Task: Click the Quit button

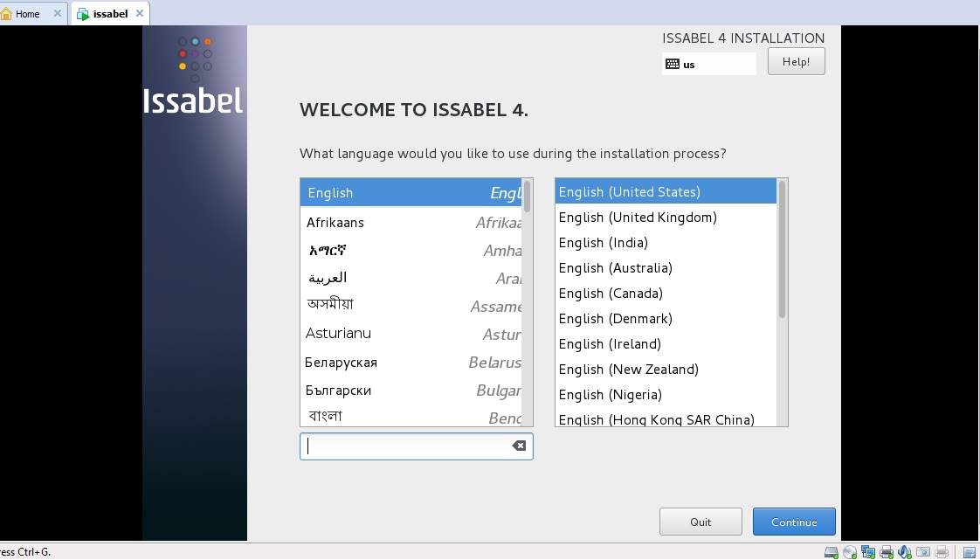Action: point(700,522)
